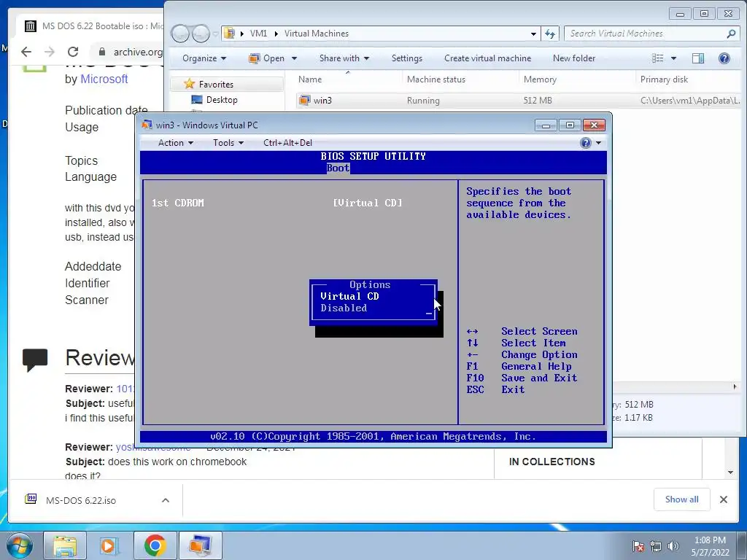The image size is (747, 560).
Task: Open the Organize dropdown in Explorer
Action: pyautogui.click(x=204, y=58)
